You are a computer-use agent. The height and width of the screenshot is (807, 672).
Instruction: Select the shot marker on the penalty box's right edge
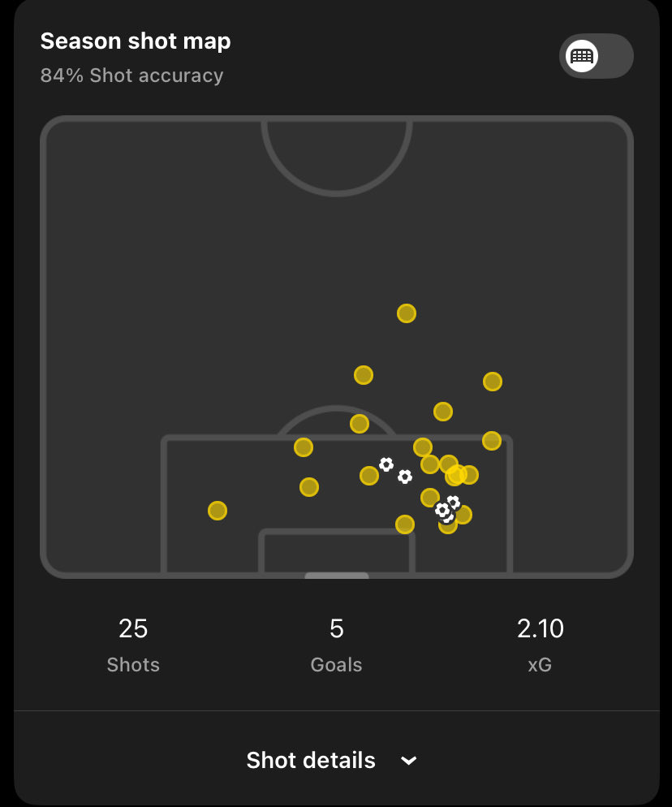(x=491, y=441)
